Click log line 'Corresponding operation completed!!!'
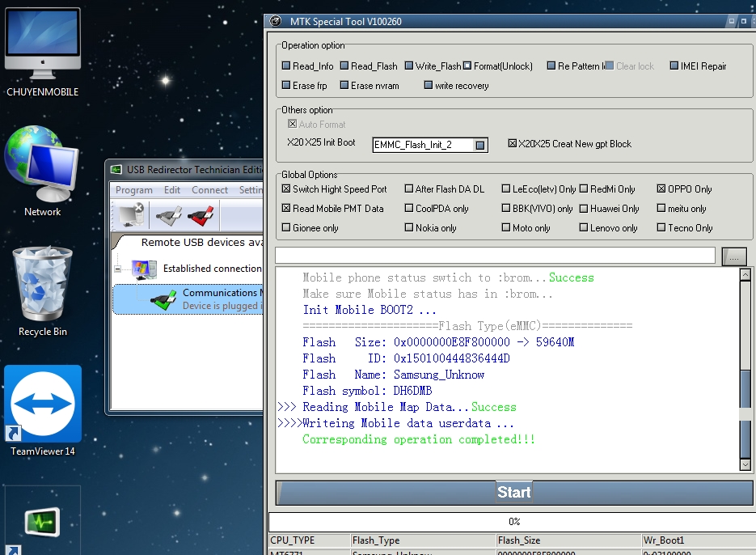 tap(419, 439)
